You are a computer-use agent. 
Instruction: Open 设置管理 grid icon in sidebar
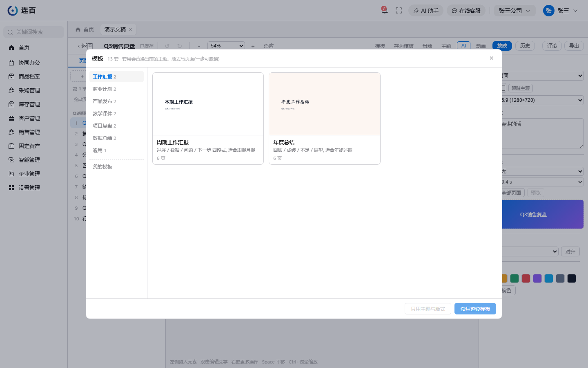click(11, 188)
